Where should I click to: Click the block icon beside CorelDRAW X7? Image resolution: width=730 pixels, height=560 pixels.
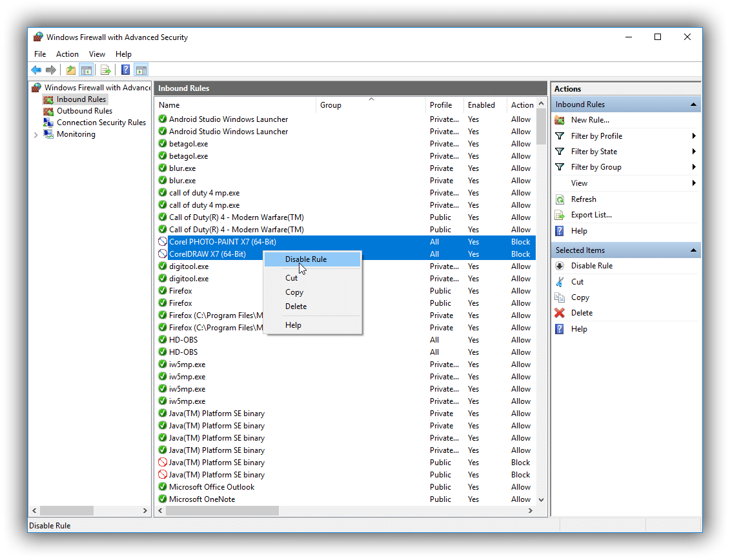tap(163, 254)
